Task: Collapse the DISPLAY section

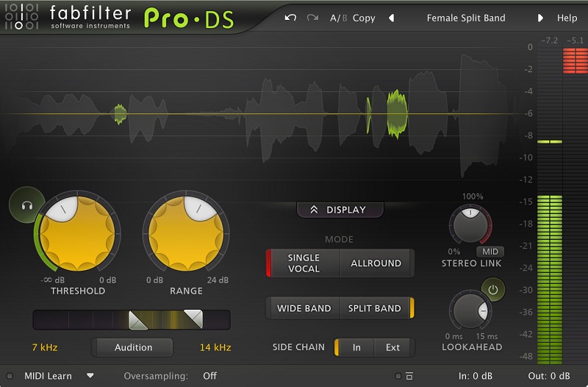Action: [x=340, y=210]
